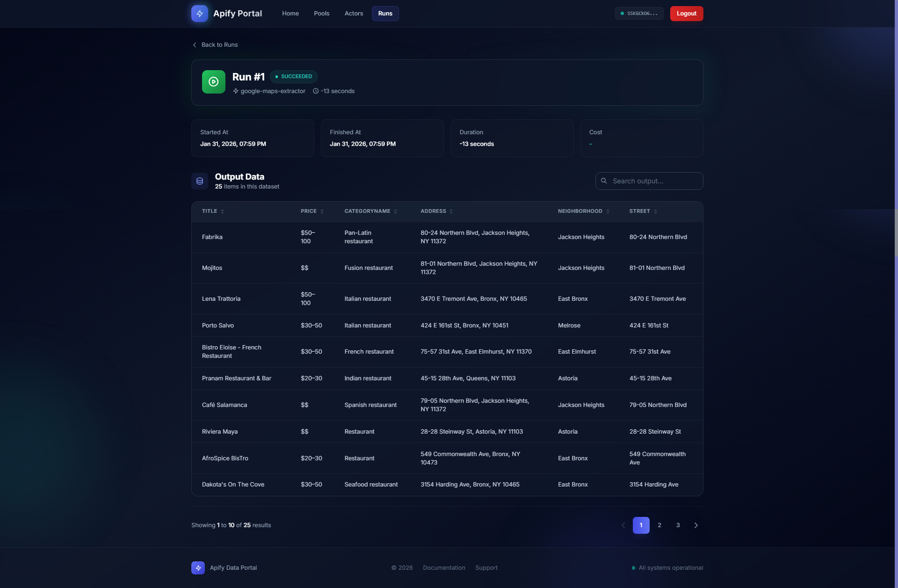Open the Documentation footer link

pos(444,568)
